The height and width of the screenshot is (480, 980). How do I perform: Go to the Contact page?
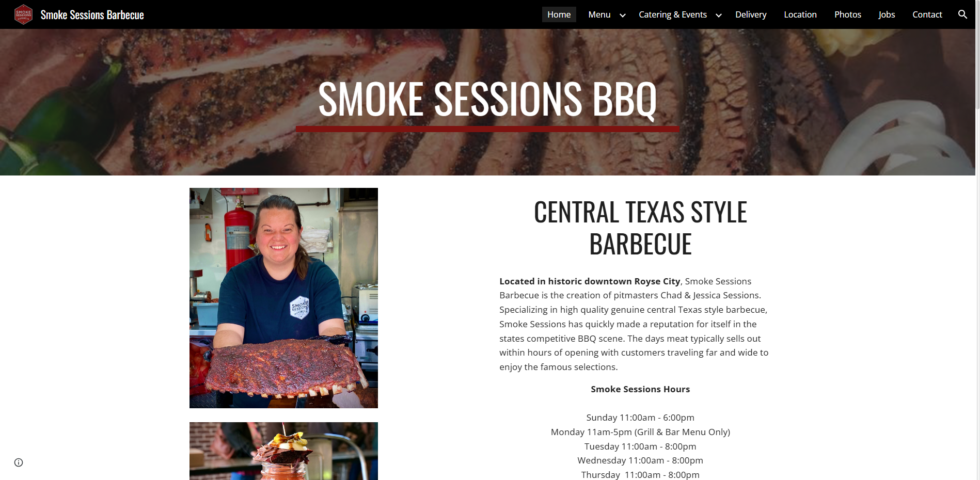coord(927,14)
